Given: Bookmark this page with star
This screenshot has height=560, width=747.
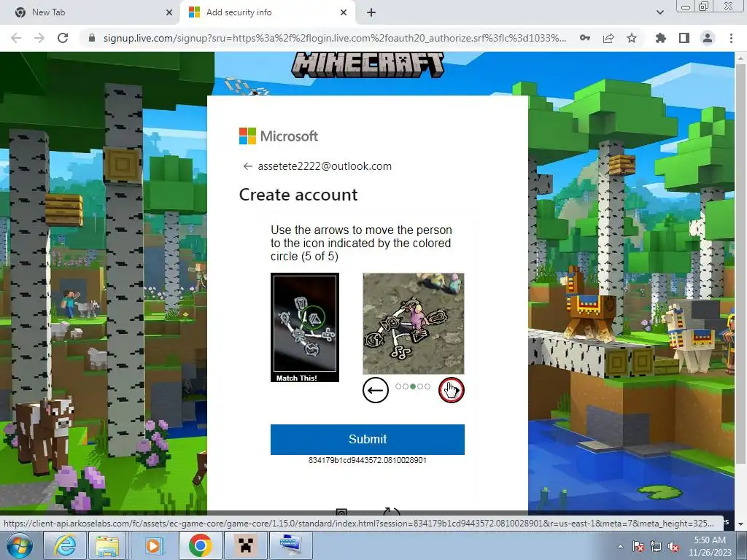Looking at the screenshot, I should pos(632,38).
